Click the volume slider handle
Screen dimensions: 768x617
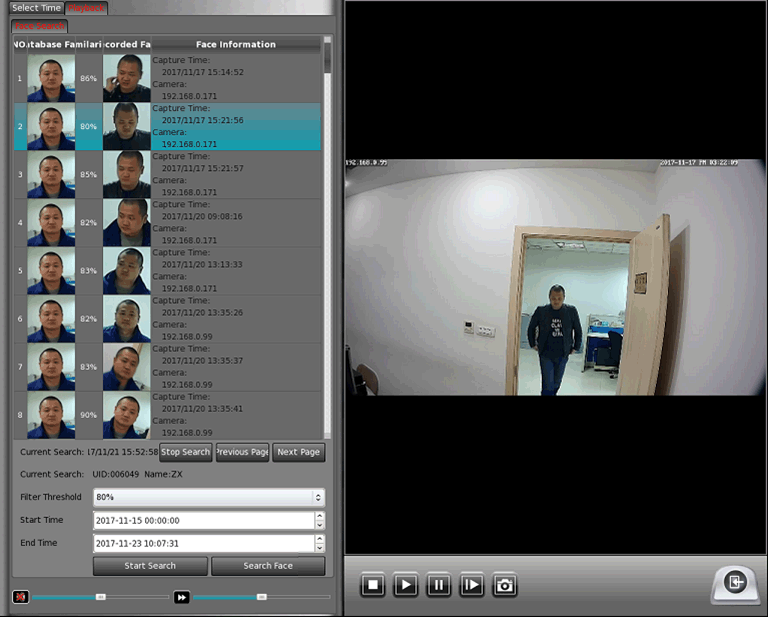coord(101,597)
